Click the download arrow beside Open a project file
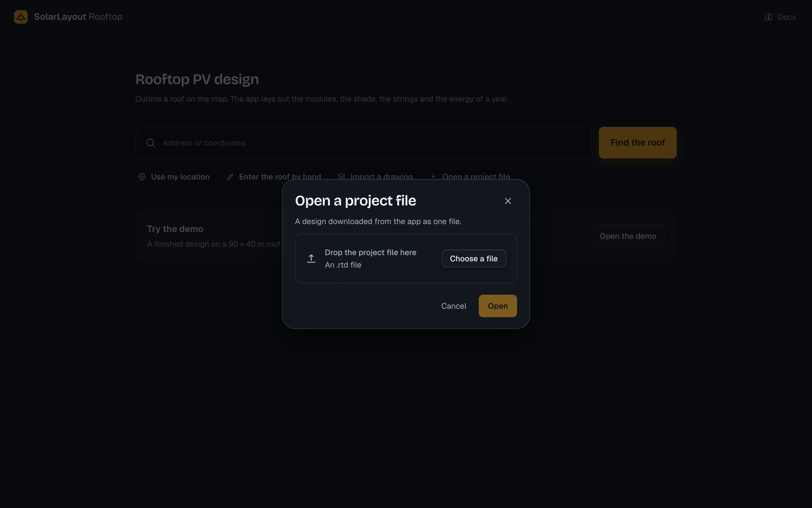Screen dimensions: 812x508 pos(433,176)
